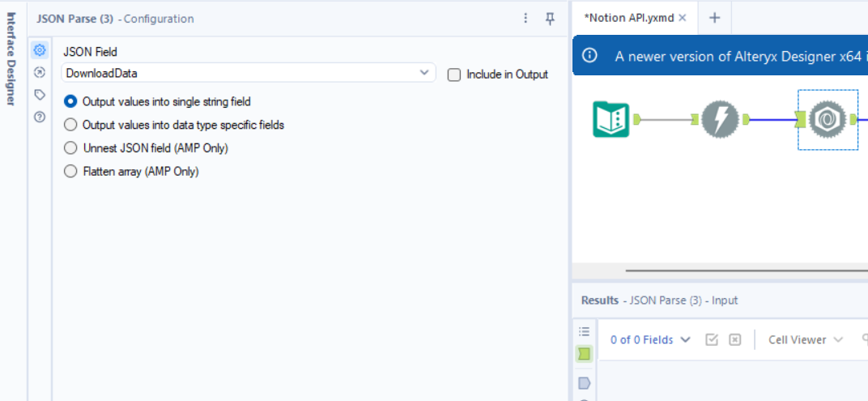Open the Interface Designer side panel
Image resolution: width=868 pixels, height=401 pixels.
point(11,58)
